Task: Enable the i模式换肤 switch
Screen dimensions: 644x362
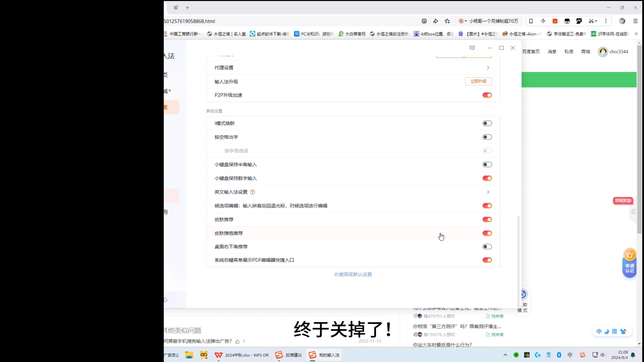Action: (x=487, y=123)
